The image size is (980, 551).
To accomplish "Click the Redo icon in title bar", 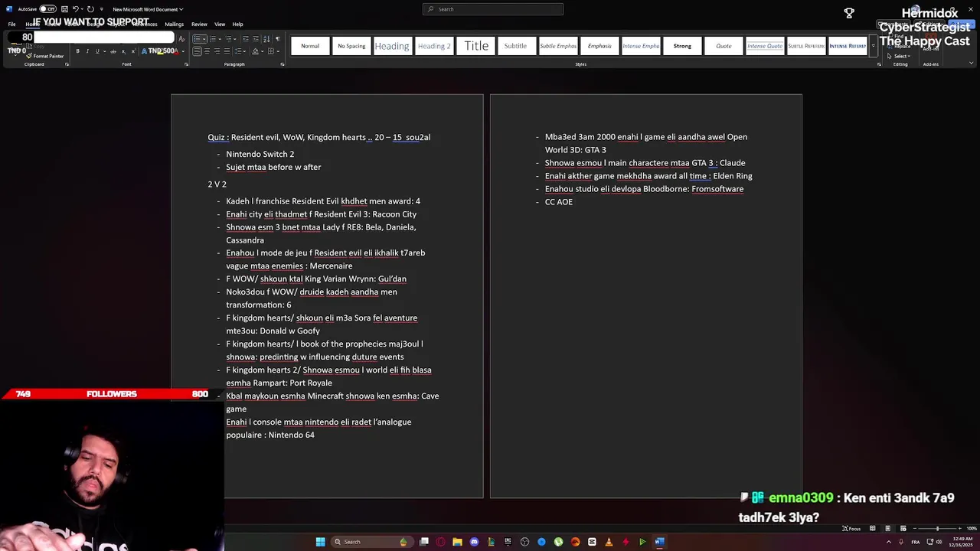I will click(x=90, y=9).
